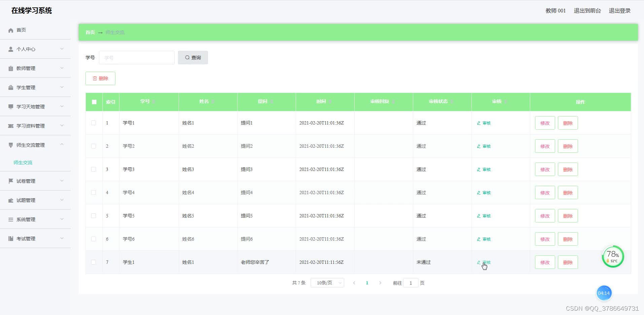The width and height of the screenshot is (644, 315).
Task: Expand 学习资料管理 using its chevron
Action: point(62,126)
